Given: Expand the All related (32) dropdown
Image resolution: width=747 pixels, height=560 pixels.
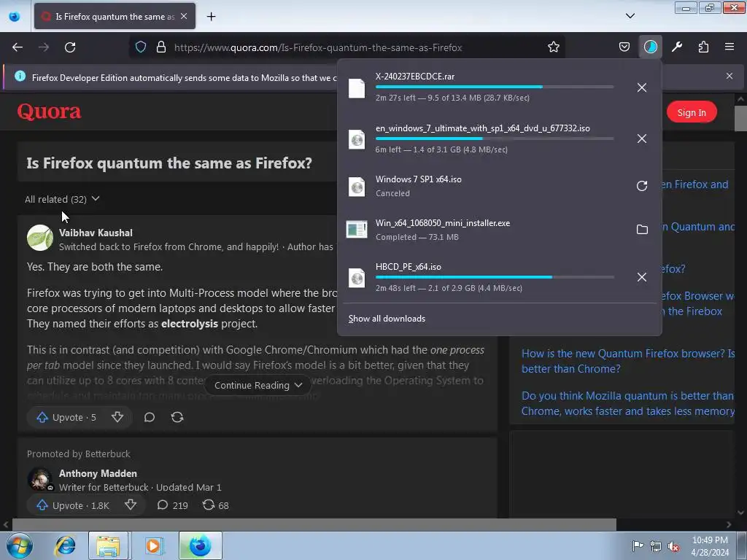Looking at the screenshot, I should (x=62, y=199).
